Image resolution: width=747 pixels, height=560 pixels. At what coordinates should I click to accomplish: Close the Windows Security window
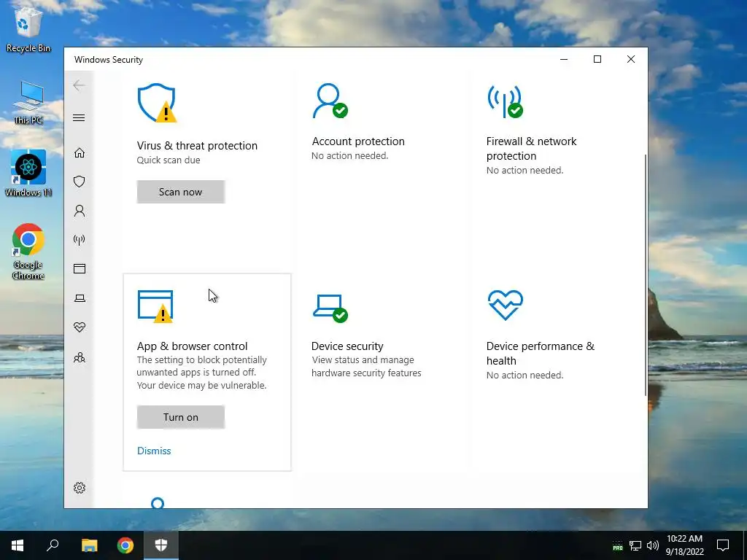631,59
